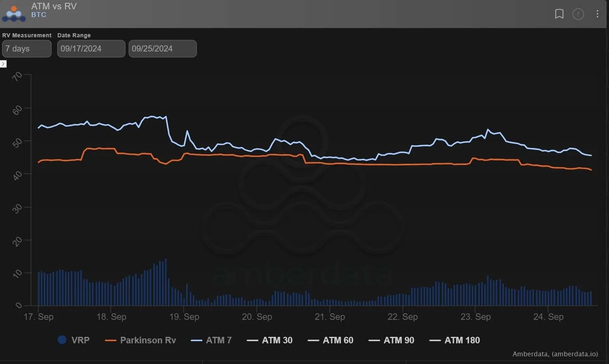Viewport: 609px width, 364px height.
Task: Click the BTC subtitle label
Action: (x=39, y=15)
